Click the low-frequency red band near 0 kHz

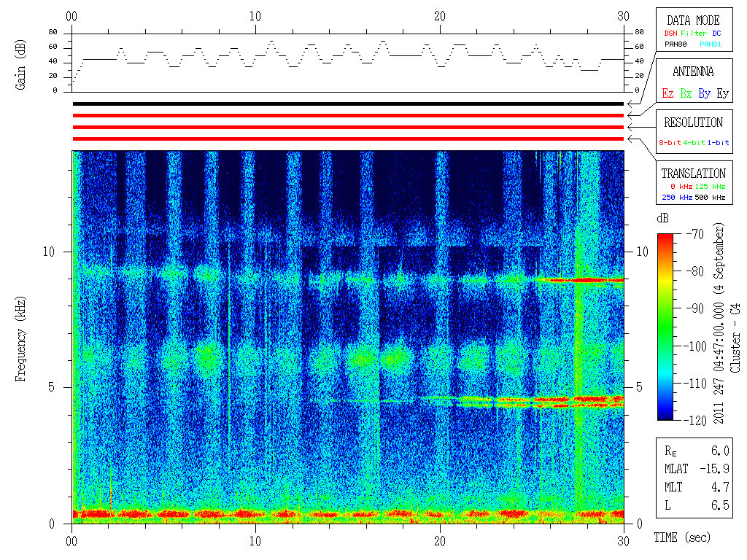tap(348, 514)
